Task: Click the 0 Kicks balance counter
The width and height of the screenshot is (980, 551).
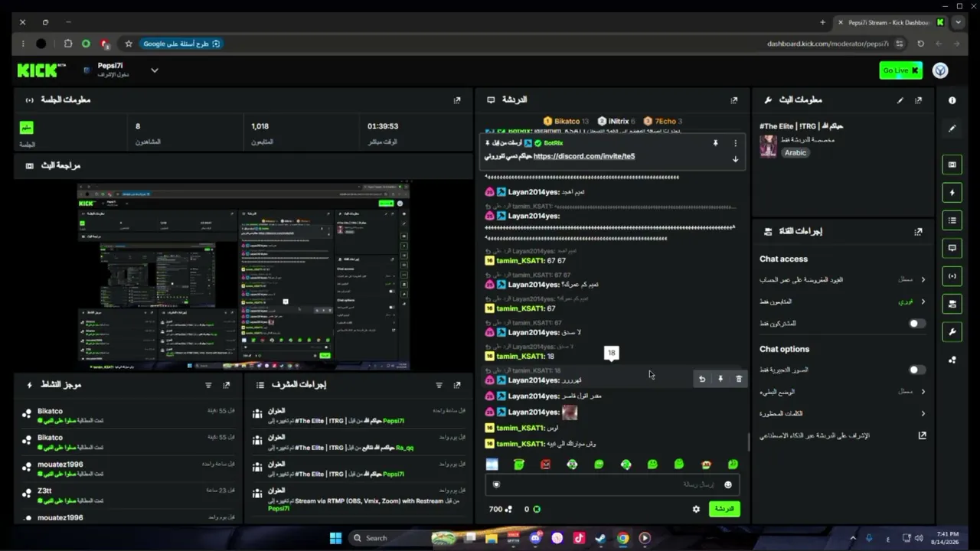Action: coord(532,509)
